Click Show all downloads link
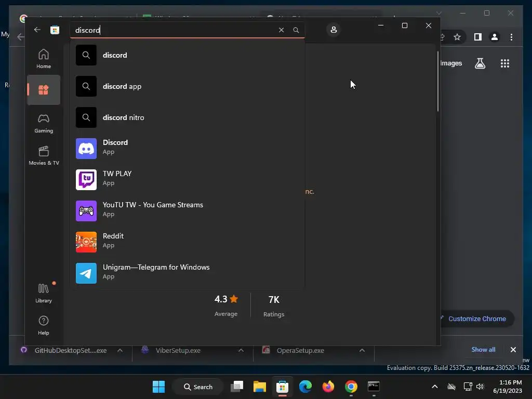Screen dimensions: 532x399 483,350
